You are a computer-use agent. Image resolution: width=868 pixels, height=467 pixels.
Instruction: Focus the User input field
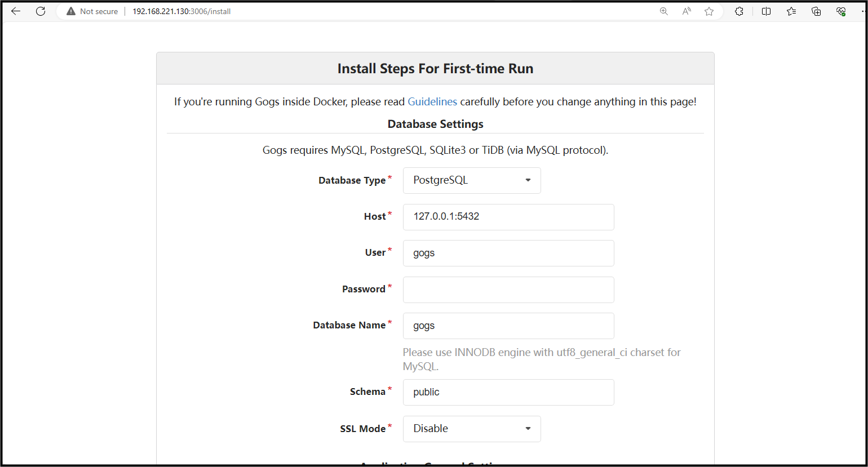pos(508,253)
